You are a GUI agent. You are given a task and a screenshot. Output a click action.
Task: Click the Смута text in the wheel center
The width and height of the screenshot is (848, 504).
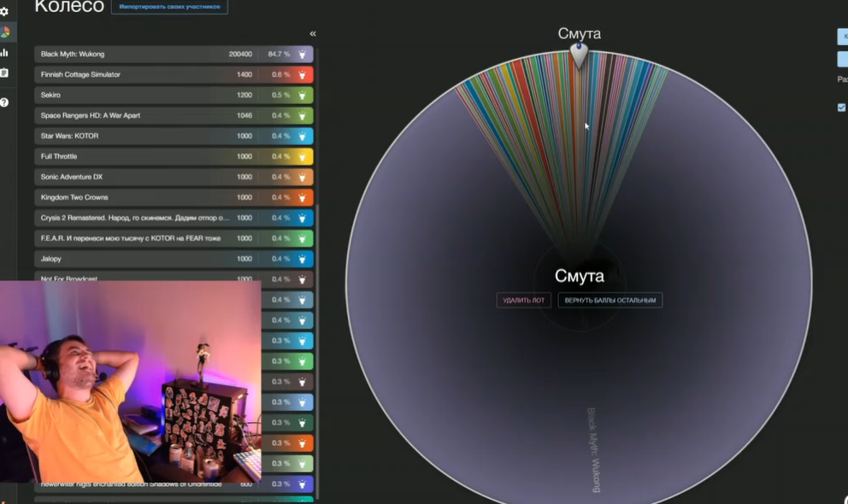[580, 276]
